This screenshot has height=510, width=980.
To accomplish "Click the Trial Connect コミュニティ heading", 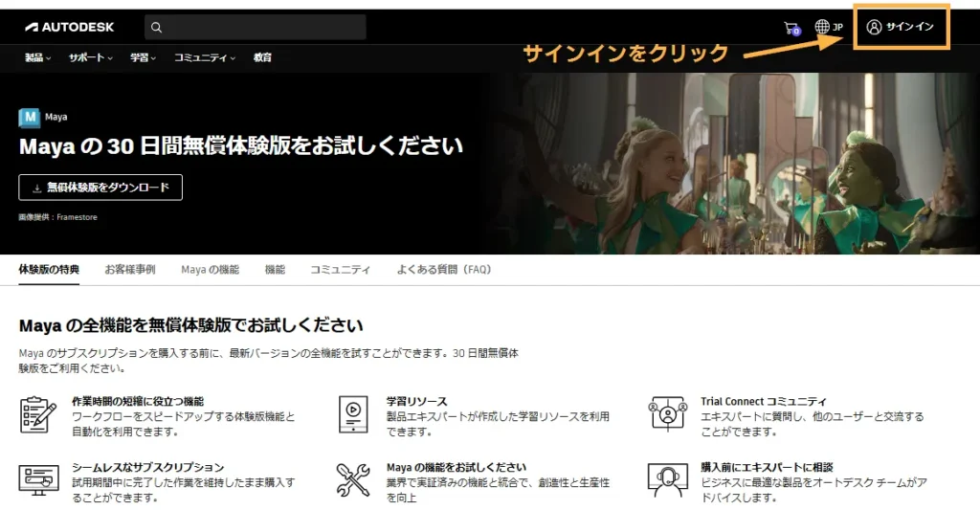I will pyautogui.click(x=763, y=401).
